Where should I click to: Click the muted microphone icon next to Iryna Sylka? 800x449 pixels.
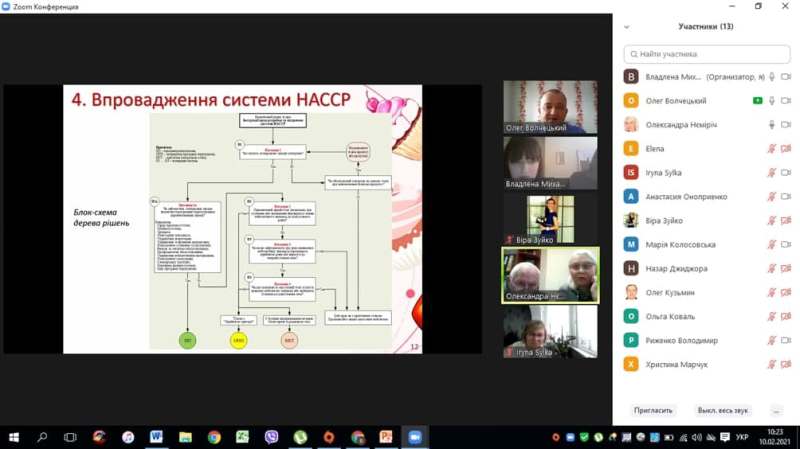[x=772, y=173]
